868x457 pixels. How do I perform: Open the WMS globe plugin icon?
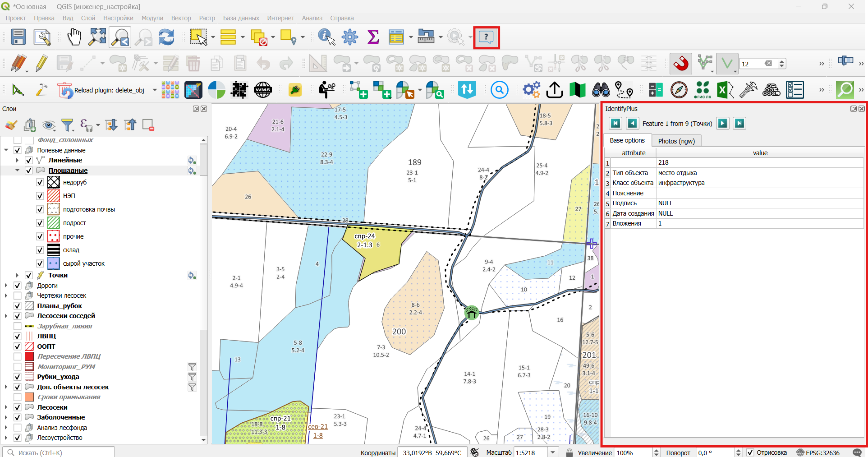point(263,90)
